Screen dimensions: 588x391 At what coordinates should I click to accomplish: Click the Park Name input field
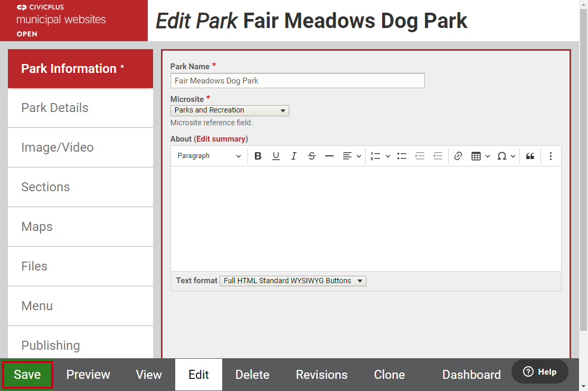tap(297, 81)
